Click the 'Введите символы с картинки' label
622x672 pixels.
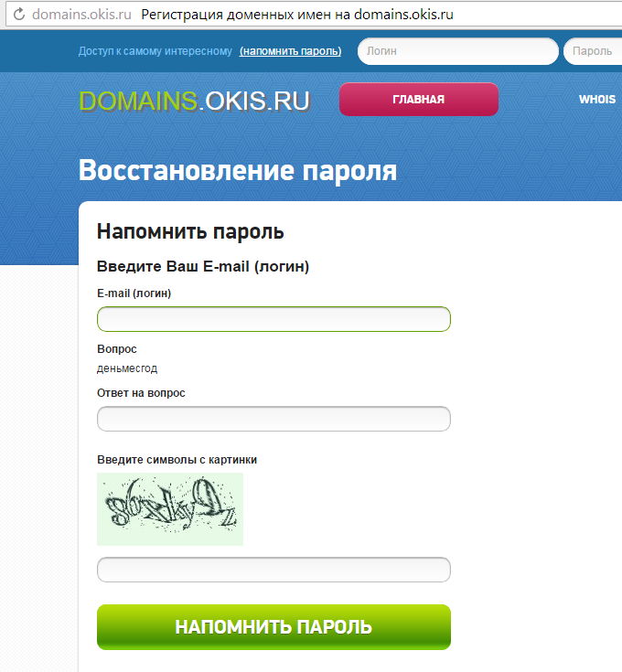pos(177,460)
